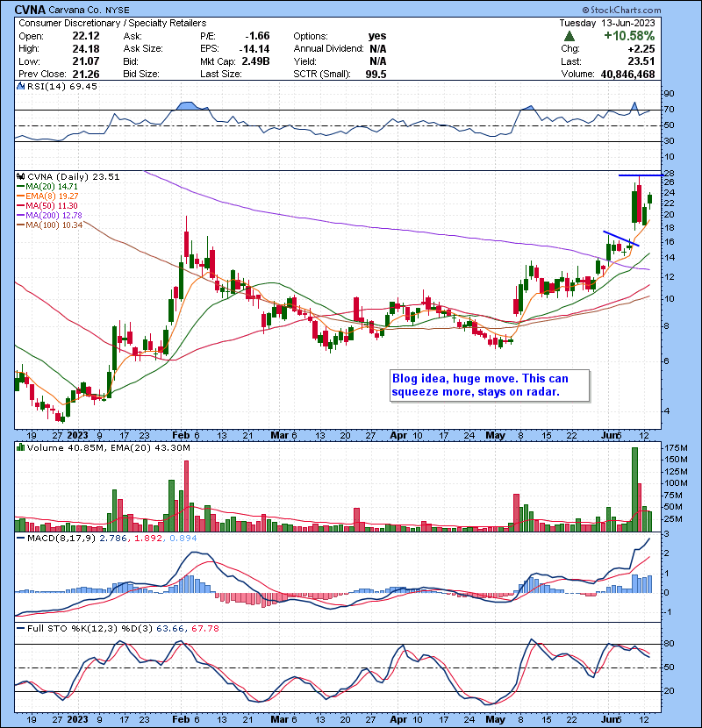This screenshot has height=728, width=702.
Task: Click the candlestick icon beside CVNA (Daily)
Action: pos(20,177)
